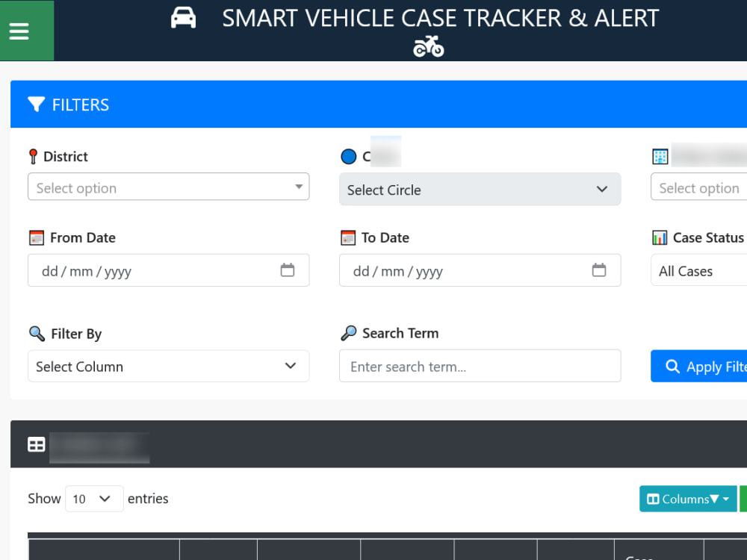The width and height of the screenshot is (747, 560).
Task: Open the All Cases status dropdown
Action: tap(699, 270)
